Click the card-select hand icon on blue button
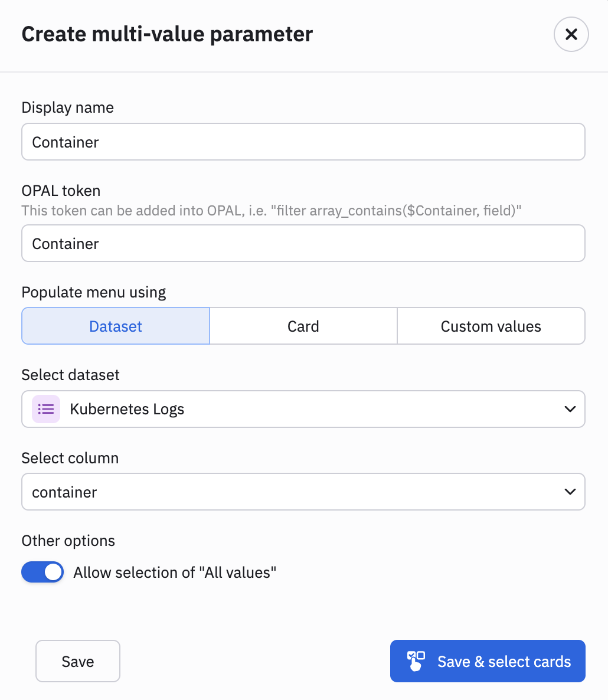The width and height of the screenshot is (608, 700). [x=416, y=661]
